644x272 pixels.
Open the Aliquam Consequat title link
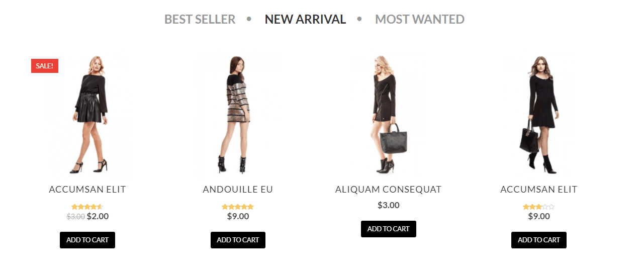coord(388,190)
